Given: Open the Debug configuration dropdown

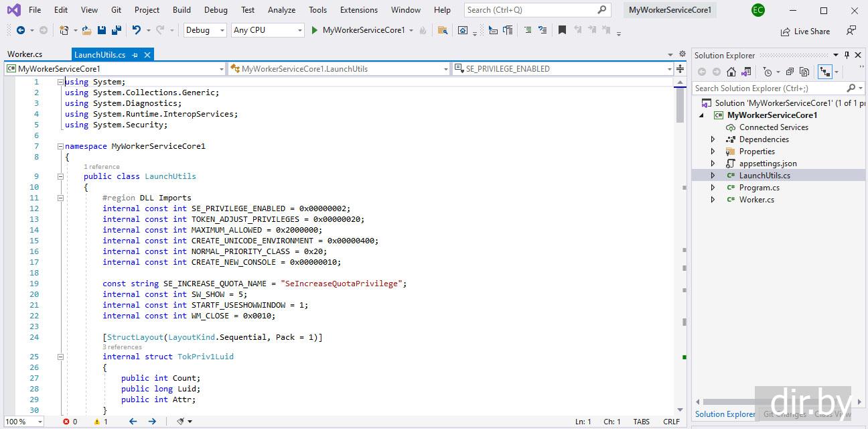Looking at the screenshot, I should [x=205, y=30].
